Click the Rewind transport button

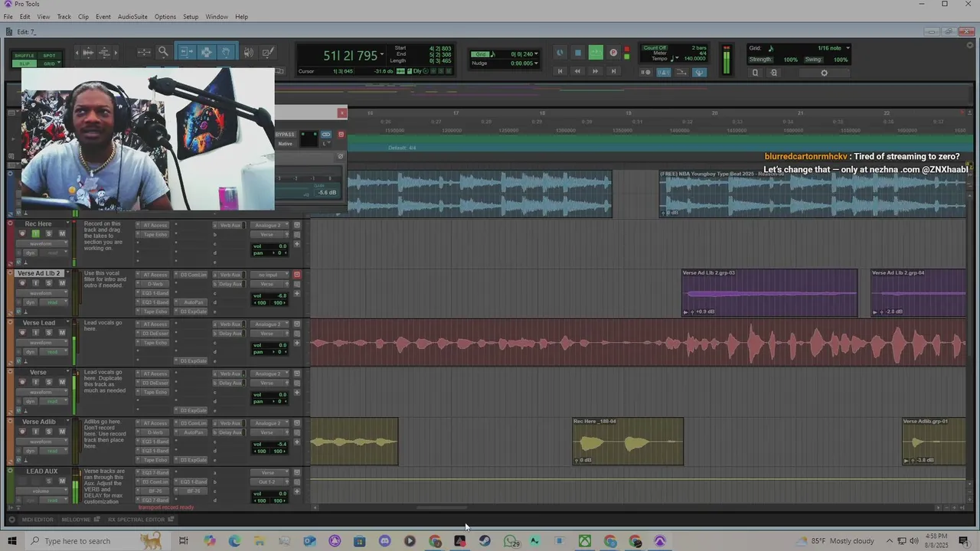click(x=577, y=71)
